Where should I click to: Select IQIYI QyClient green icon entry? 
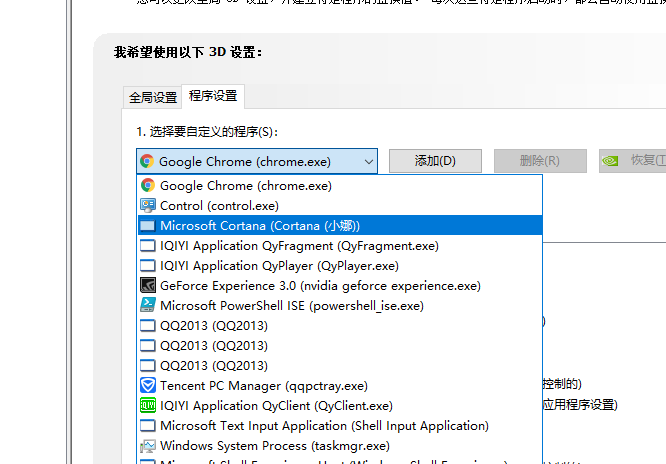[148, 405]
